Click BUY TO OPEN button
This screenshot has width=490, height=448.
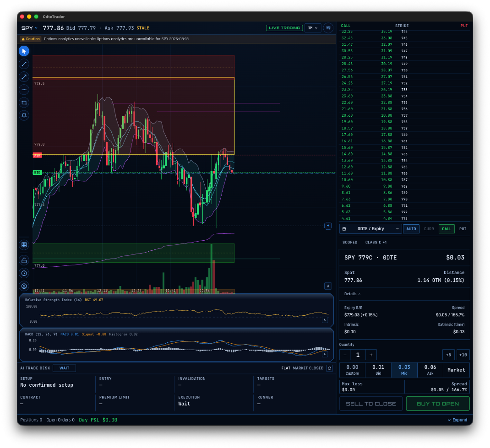(x=437, y=404)
